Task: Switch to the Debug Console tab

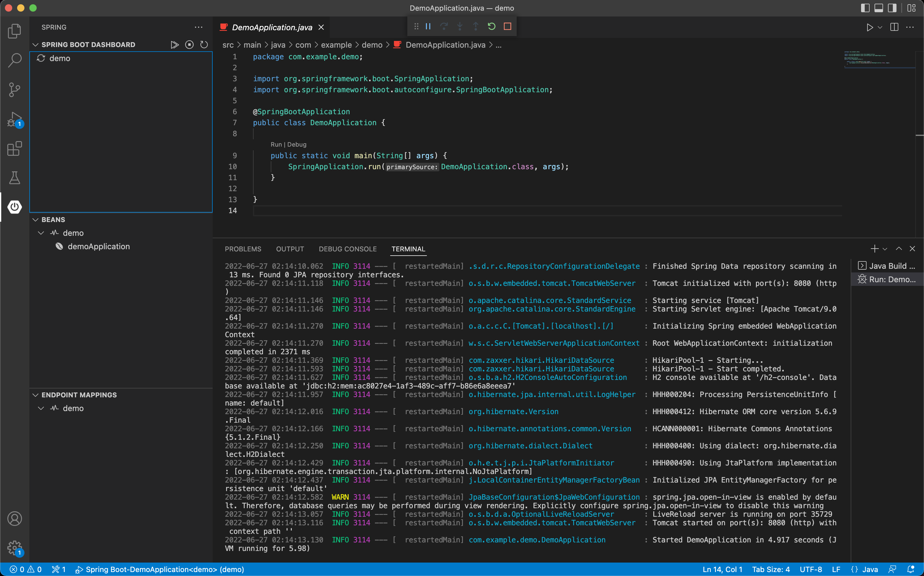Action: 347,249
